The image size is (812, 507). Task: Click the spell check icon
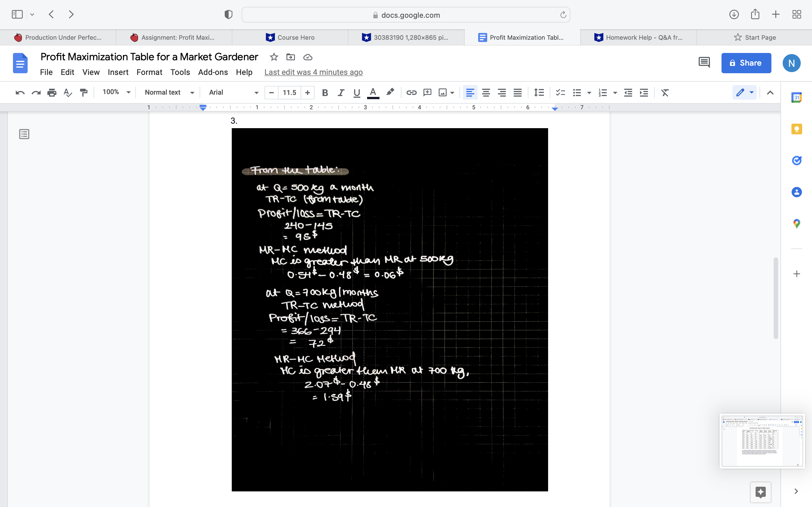point(68,93)
